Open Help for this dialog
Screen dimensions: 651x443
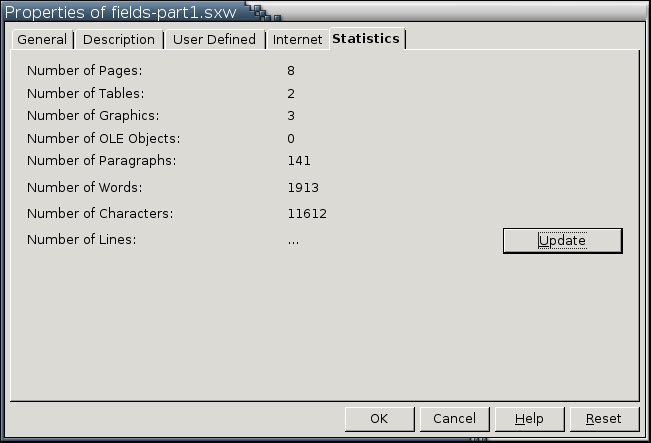(x=529, y=419)
